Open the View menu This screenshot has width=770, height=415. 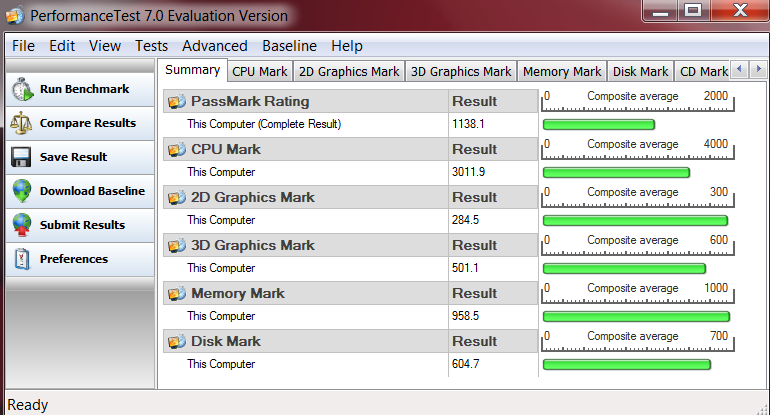(x=105, y=46)
